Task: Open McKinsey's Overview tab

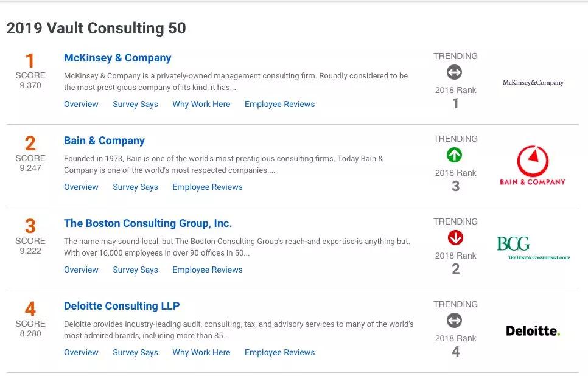Action: point(81,104)
